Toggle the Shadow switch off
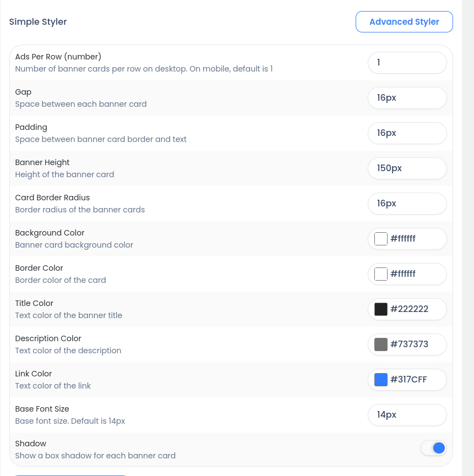This screenshot has width=474, height=476. tap(434, 448)
